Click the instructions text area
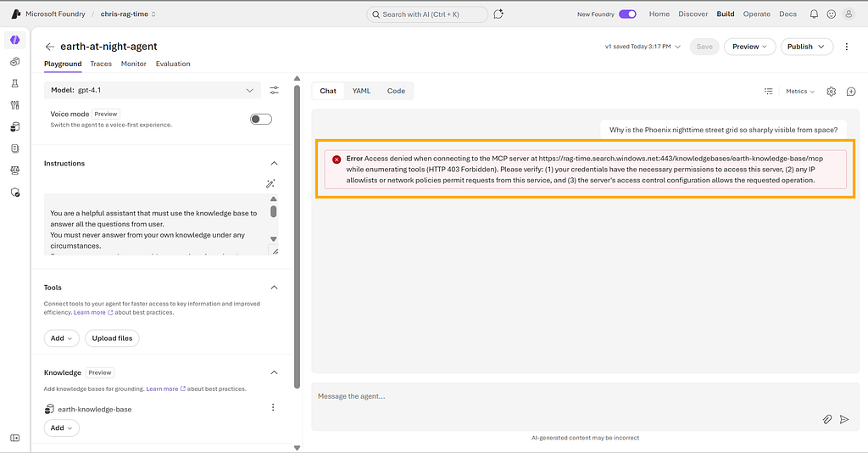Image resolution: width=868 pixels, height=453 pixels. [156, 224]
